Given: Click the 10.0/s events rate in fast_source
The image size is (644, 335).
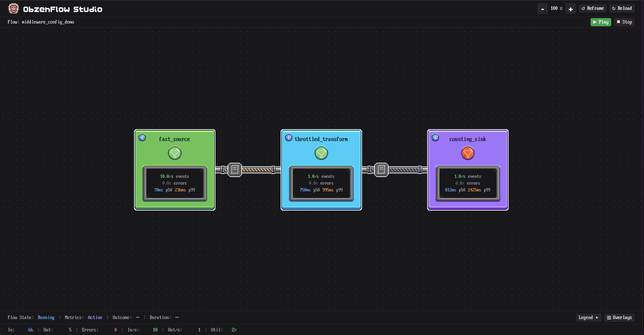Looking at the screenshot, I should (166, 176).
